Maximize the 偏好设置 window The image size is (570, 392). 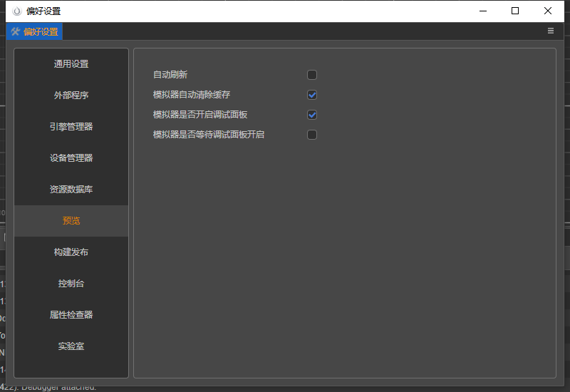[x=515, y=11]
